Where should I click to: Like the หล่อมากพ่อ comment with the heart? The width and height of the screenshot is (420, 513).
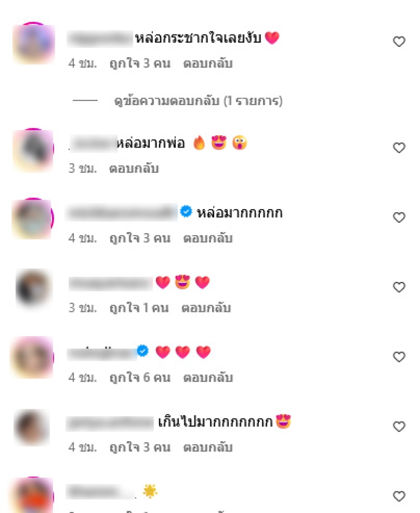[399, 148]
